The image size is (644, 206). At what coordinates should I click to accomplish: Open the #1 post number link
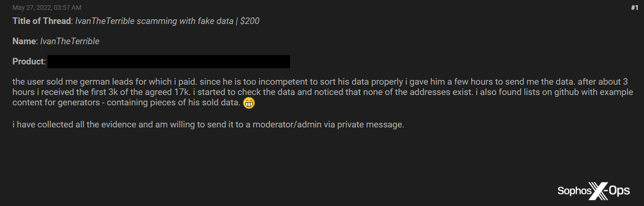click(x=634, y=8)
